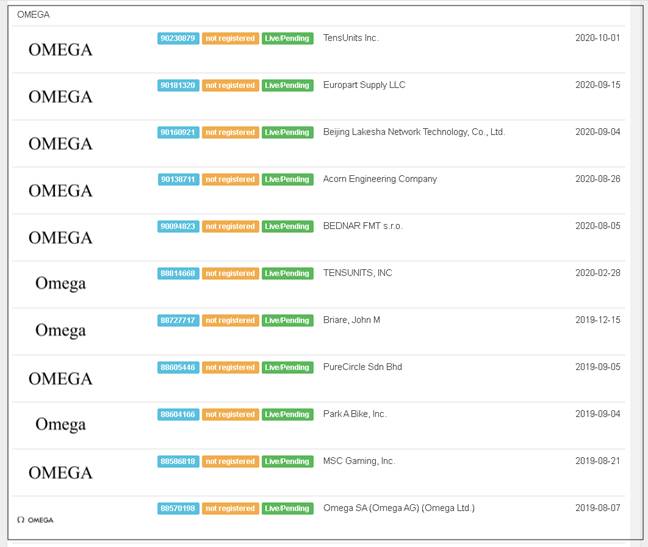Open the serial number badge for Park A Bike, Inc.
648x547 pixels.
(178, 415)
